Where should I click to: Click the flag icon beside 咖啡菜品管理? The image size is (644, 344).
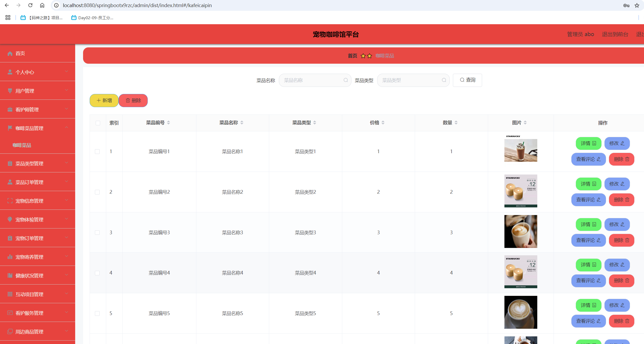(x=10, y=128)
